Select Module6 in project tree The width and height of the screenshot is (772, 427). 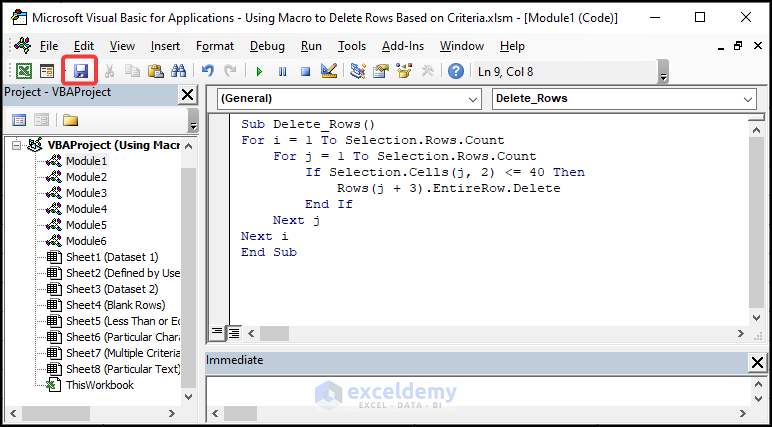pyautogui.click(x=86, y=241)
